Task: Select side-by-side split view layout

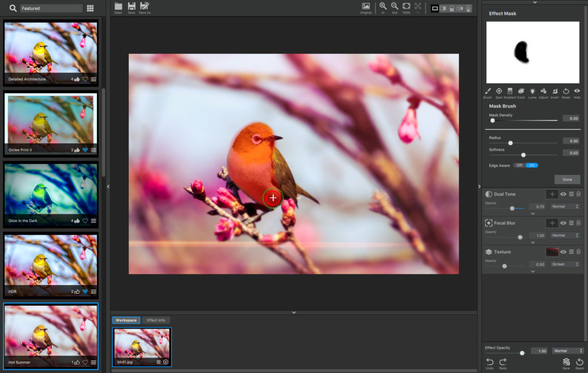Action: click(443, 8)
